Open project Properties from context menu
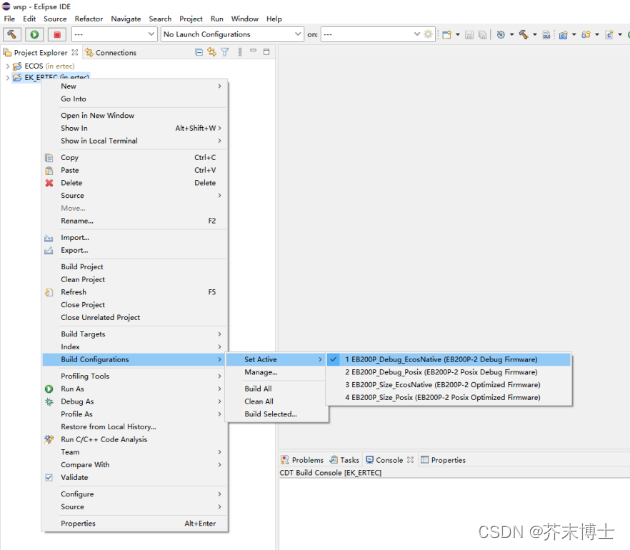Image resolution: width=630 pixels, height=550 pixels. (x=135, y=523)
